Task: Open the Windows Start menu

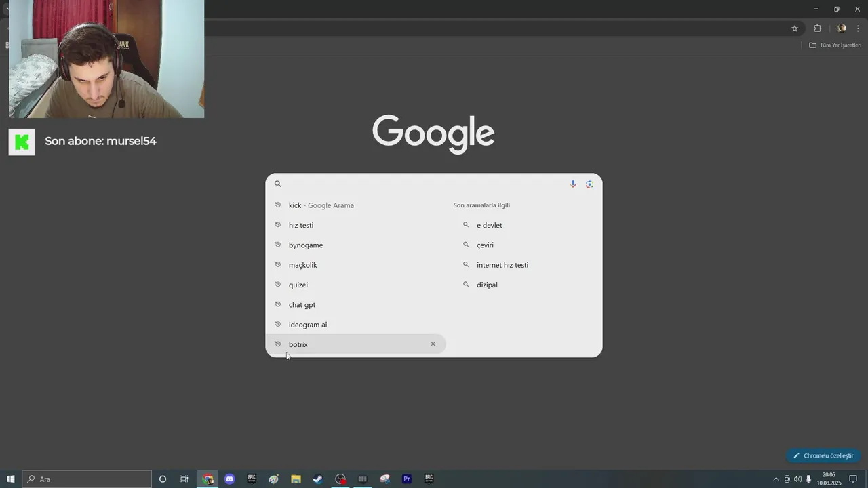Action: tap(11, 479)
